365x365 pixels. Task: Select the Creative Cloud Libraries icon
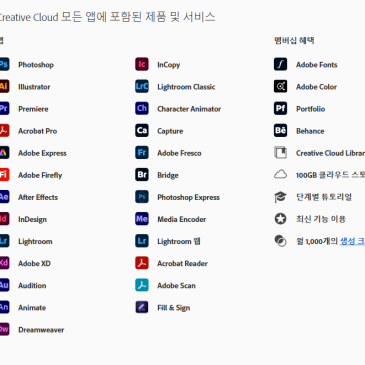click(x=280, y=153)
